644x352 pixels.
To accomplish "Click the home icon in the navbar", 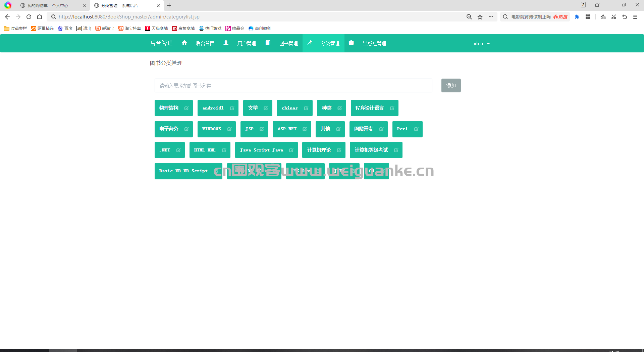I will click(x=184, y=43).
